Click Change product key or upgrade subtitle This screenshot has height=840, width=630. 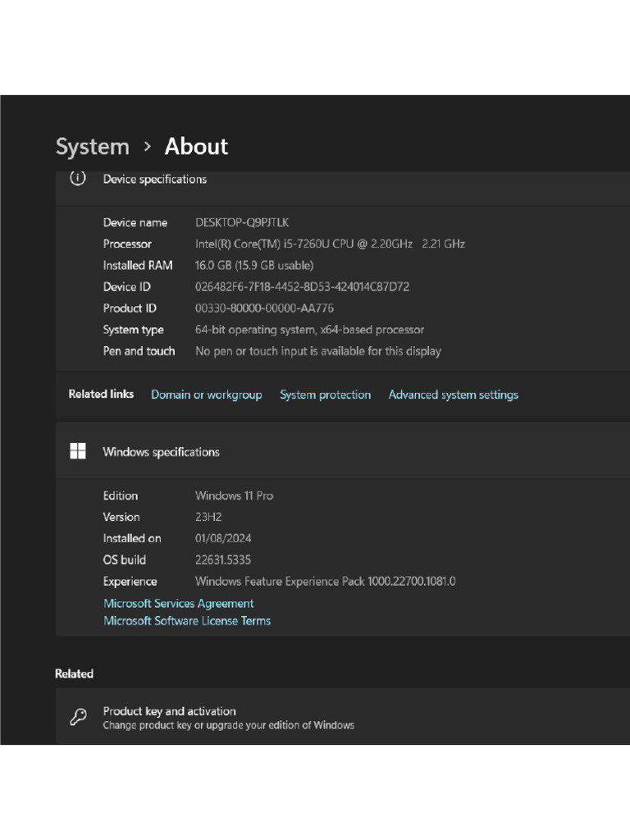click(228, 725)
